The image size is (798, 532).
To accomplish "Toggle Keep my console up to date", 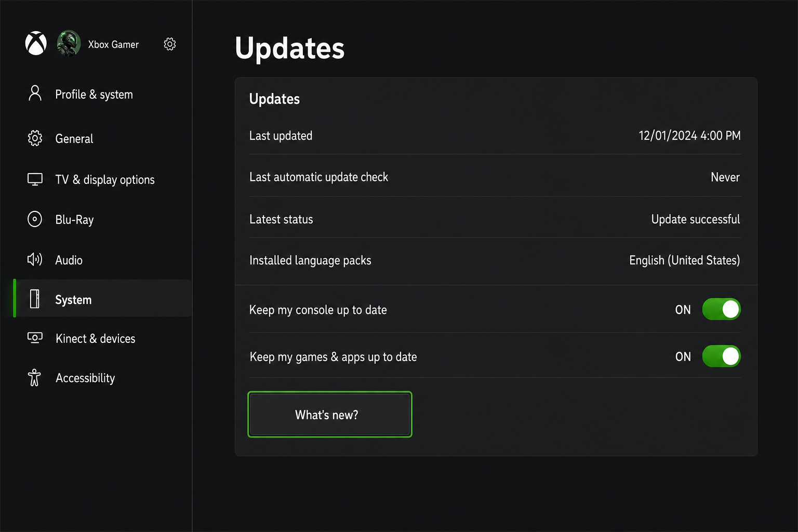I will point(721,309).
